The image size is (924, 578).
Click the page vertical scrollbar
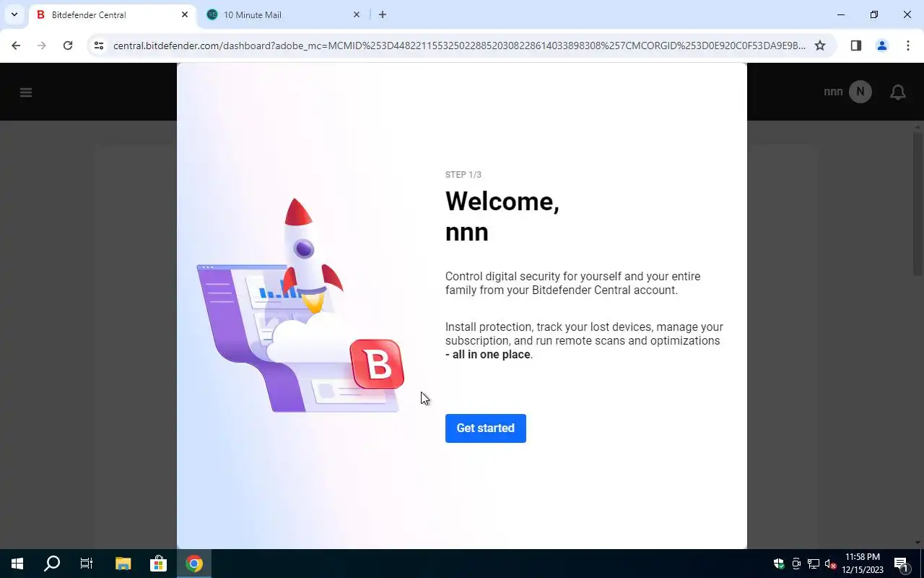[x=918, y=202]
